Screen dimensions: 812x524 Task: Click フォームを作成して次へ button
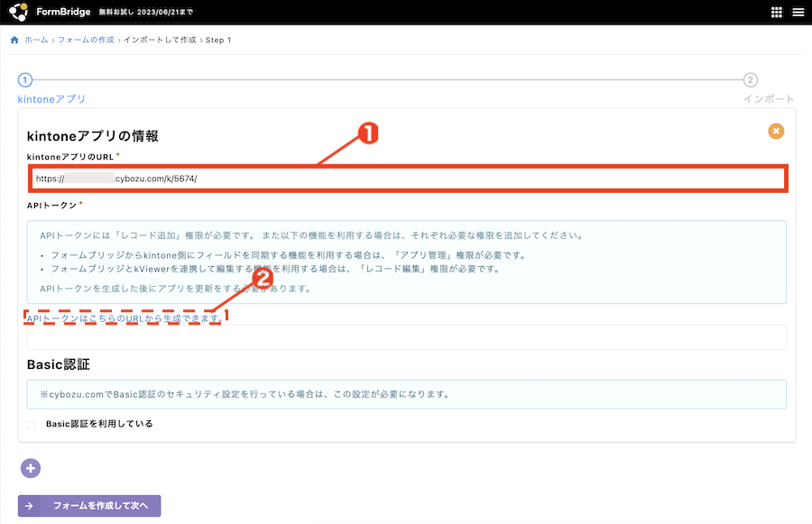[89, 506]
